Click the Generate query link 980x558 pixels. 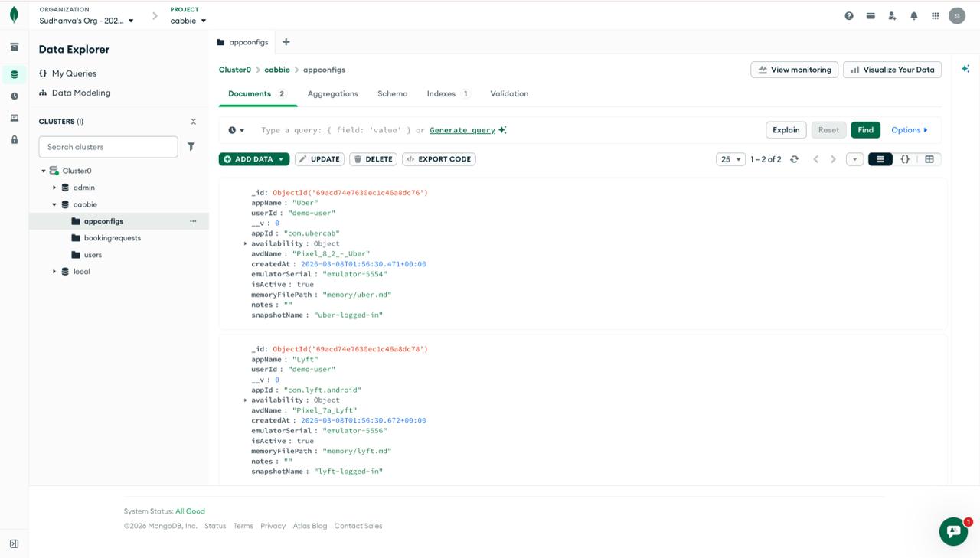(462, 130)
